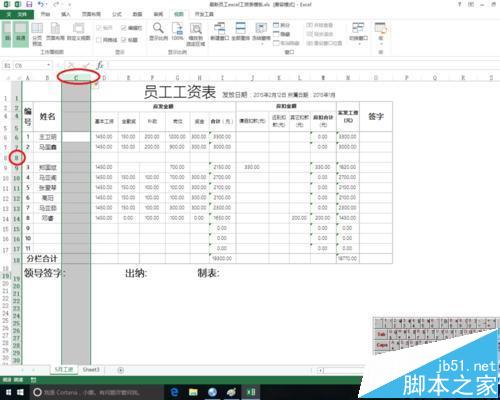Split the worksheet window (拆分)

coord(282,25)
